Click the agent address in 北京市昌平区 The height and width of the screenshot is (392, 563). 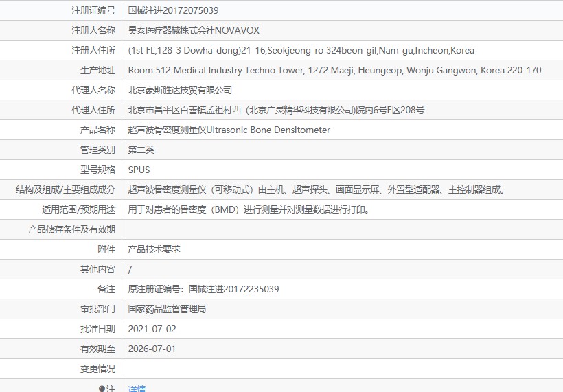pyautogui.click(x=276, y=110)
